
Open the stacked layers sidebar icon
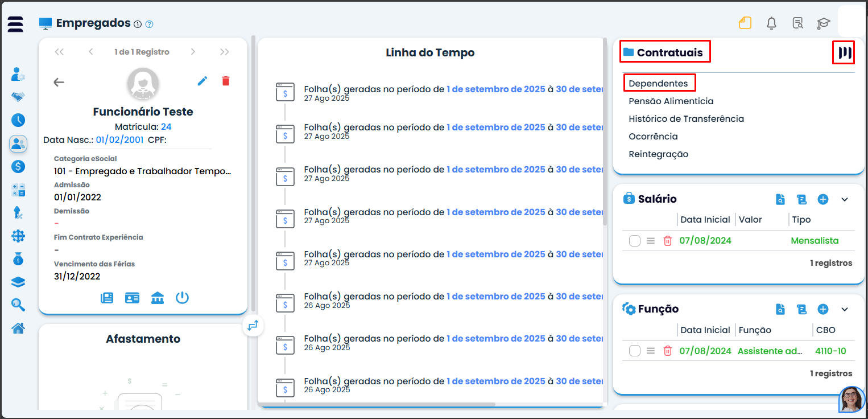(x=18, y=282)
